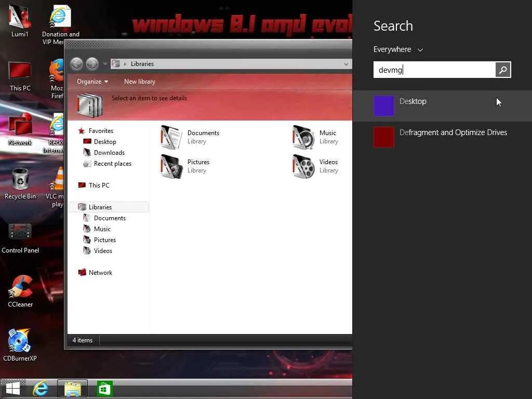Select Documents under Libraries tree

point(110,218)
